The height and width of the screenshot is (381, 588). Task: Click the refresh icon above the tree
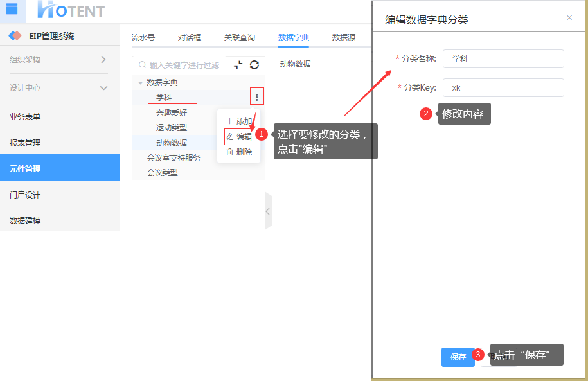[254, 65]
